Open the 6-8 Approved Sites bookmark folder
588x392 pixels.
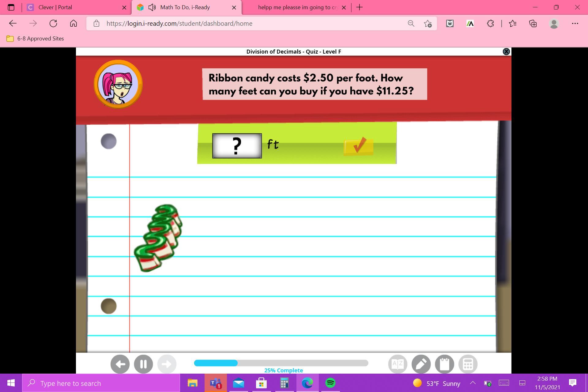click(35, 39)
